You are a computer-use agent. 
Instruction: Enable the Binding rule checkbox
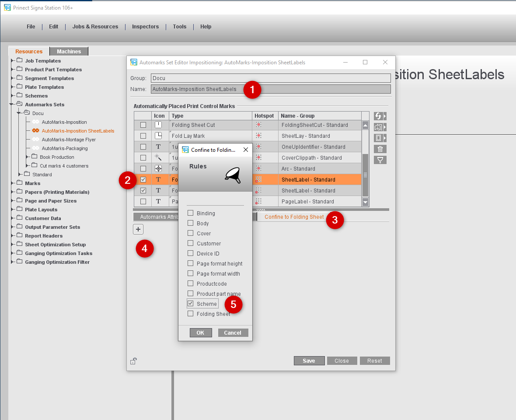click(x=190, y=213)
